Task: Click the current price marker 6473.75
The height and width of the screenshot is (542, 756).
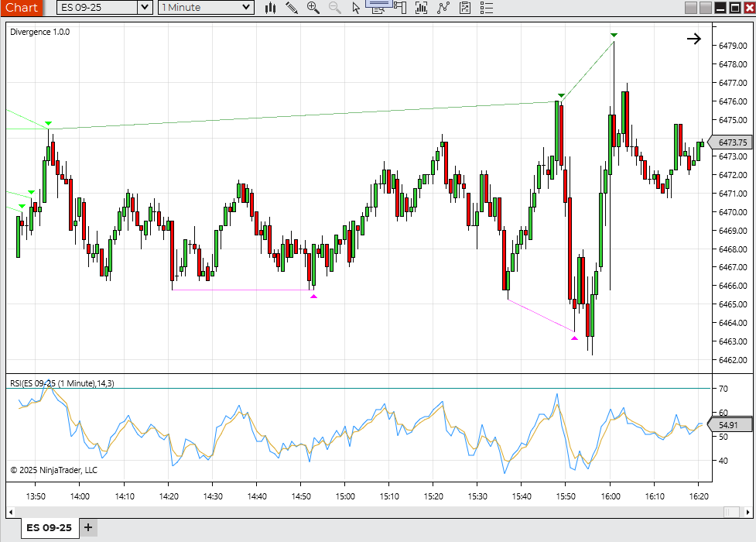Action: [x=731, y=142]
